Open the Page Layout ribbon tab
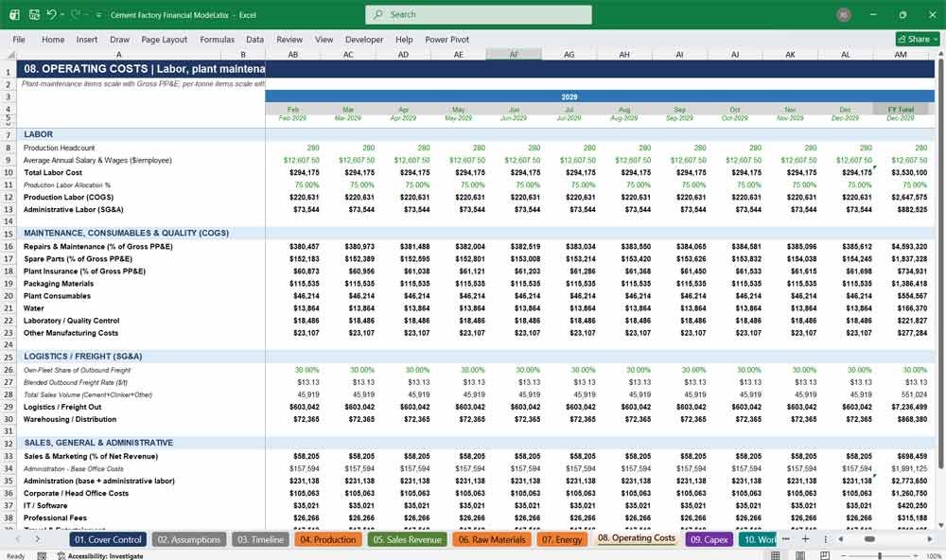This screenshot has width=946, height=560. (164, 39)
